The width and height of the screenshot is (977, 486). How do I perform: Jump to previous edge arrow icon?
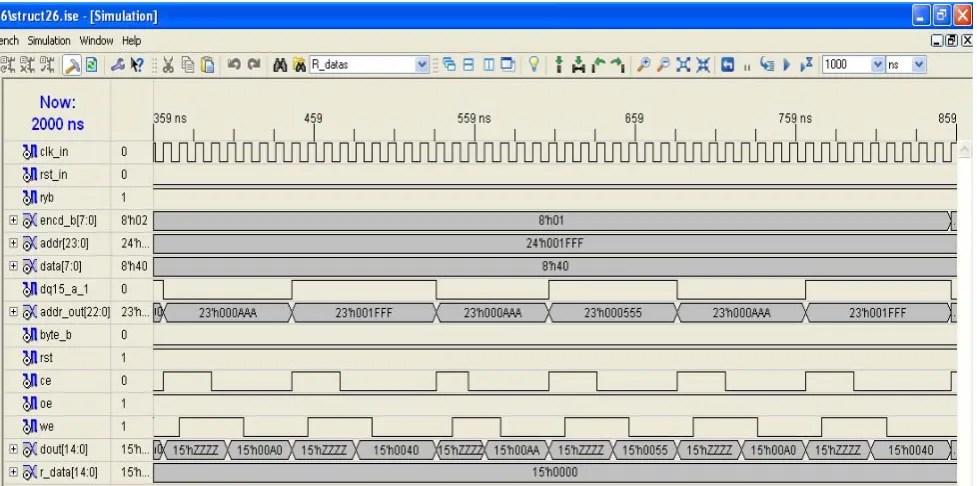tap(598, 64)
